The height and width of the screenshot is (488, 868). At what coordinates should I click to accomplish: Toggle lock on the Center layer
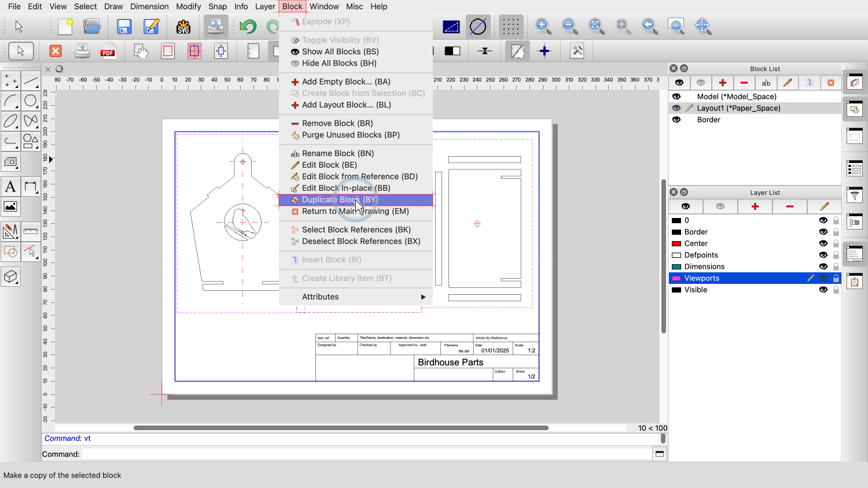pyautogui.click(x=836, y=243)
